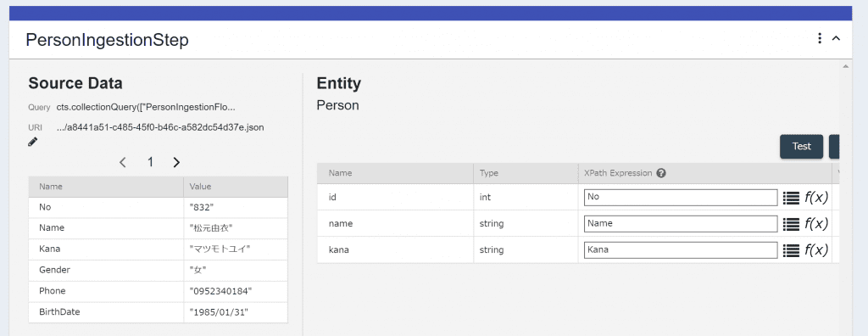Open property list icon for kana row
Image resolution: width=868 pixels, height=336 pixels.
click(x=791, y=250)
